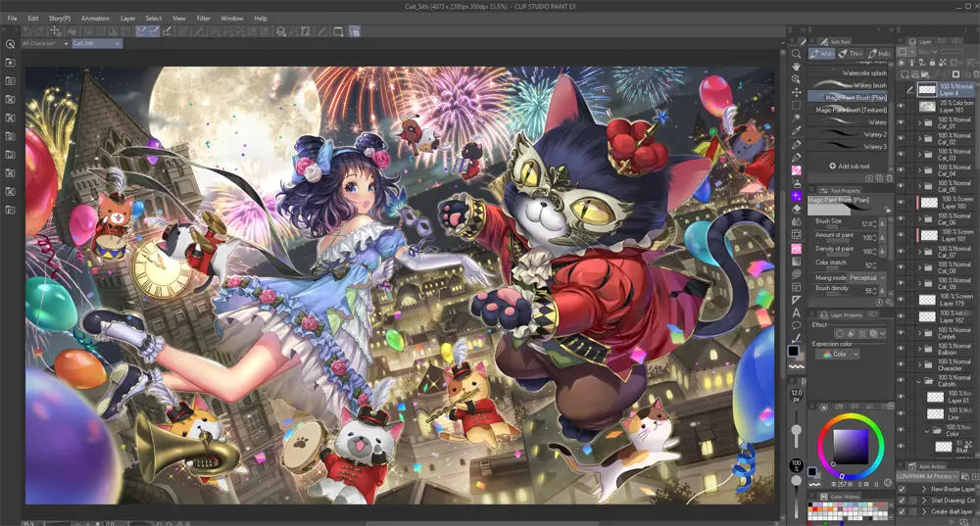Select the Auto select magic wand tool
The height and width of the screenshot is (526, 980).
pos(796,119)
